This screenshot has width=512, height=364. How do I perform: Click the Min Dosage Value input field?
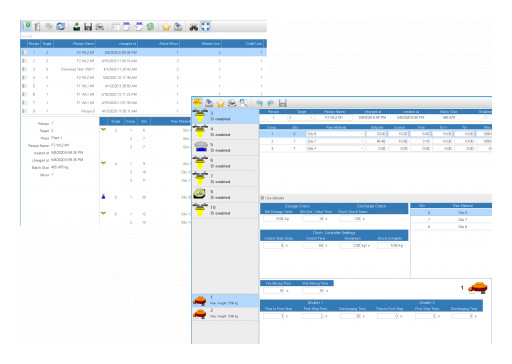[274, 219]
